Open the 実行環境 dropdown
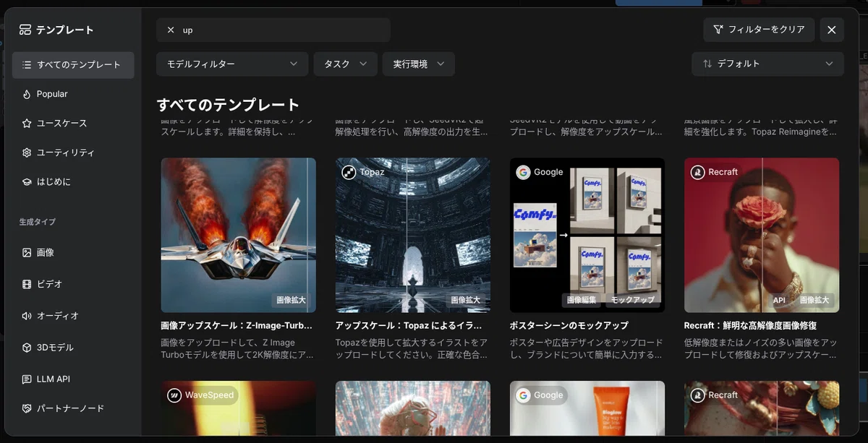Viewport: 868px width, 443px height. coord(418,64)
